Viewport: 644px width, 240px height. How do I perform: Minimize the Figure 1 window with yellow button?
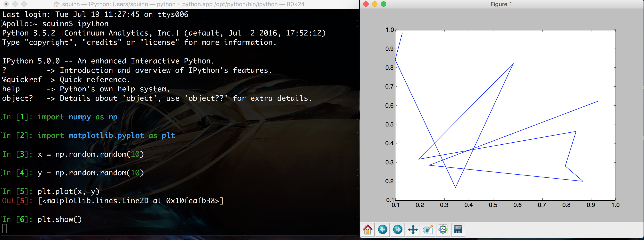coord(375,4)
